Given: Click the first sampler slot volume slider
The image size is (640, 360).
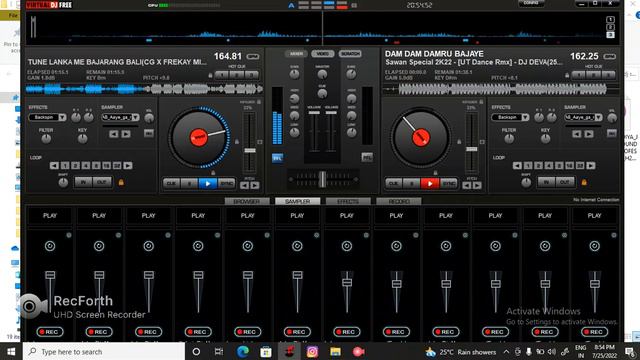Looking at the screenshot, I should pyautogui.click(x=50, y=275).
